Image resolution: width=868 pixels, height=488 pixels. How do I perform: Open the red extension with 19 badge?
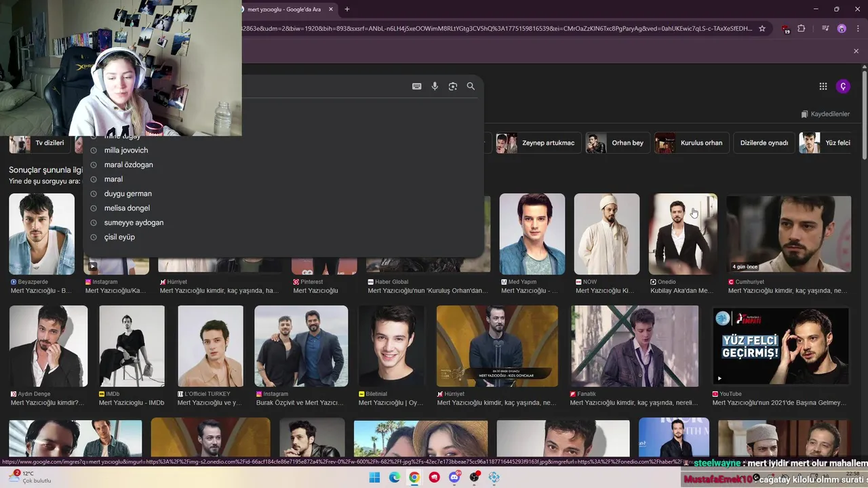point(785,29)
